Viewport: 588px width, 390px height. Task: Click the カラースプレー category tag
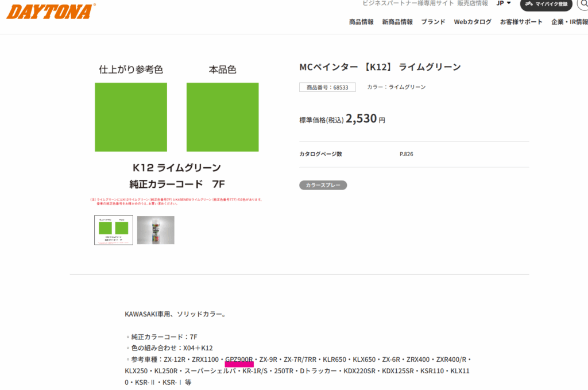[323, 186]
